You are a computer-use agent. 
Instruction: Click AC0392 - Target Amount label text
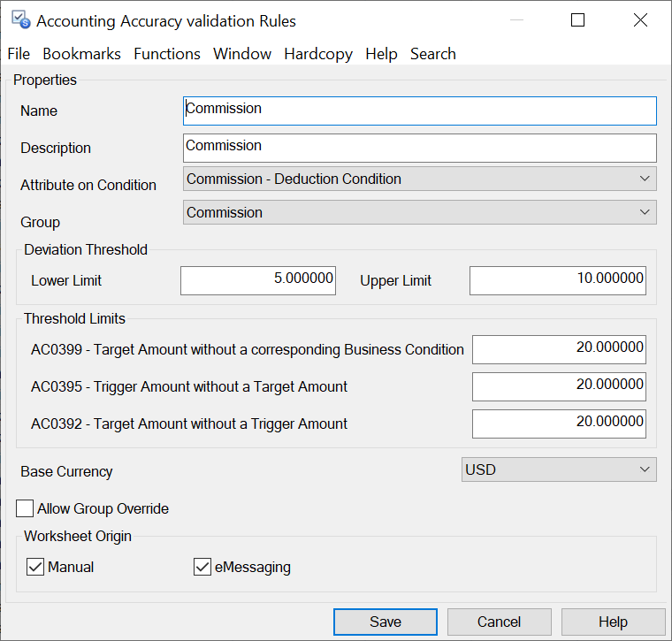coord(189,424)
